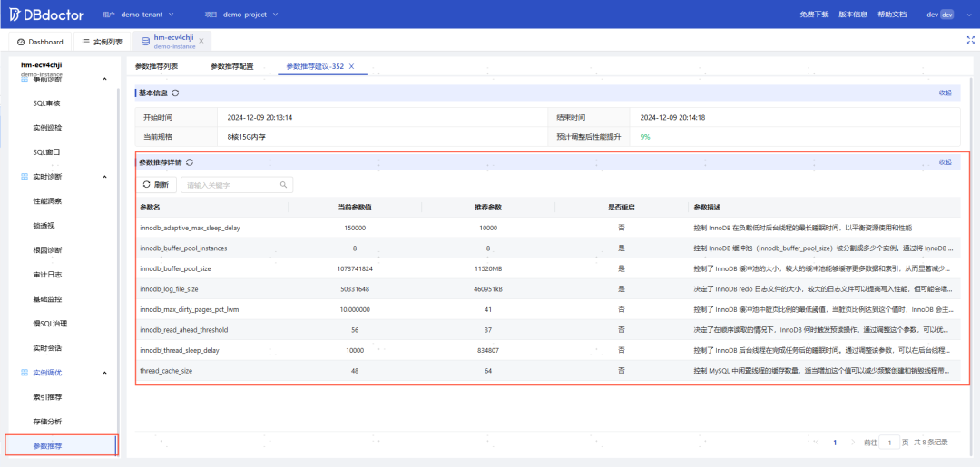Image resolution: width=980 pixels, height=467 pixels.
Task: Close the 参数推荐建议-352 tab
Action: [352, 66]
